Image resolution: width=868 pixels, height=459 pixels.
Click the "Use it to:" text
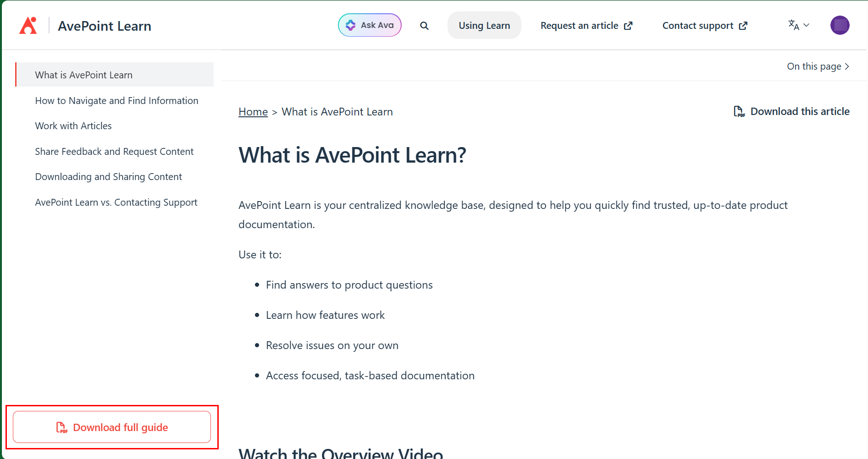point(260,255)
